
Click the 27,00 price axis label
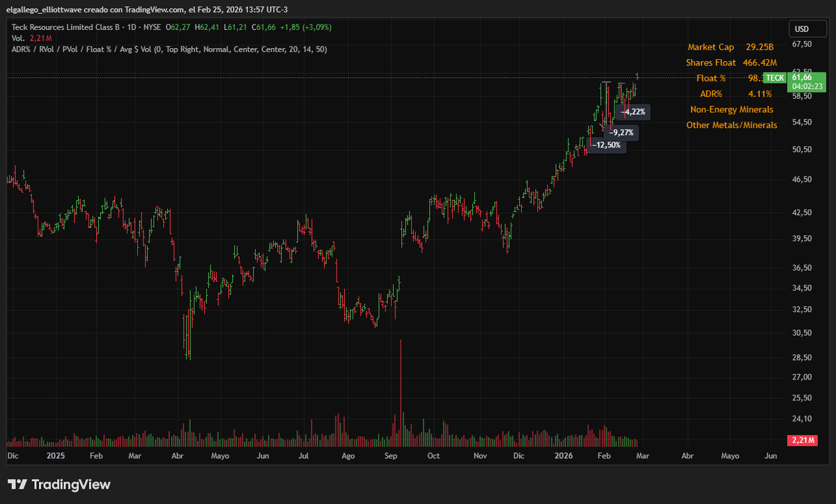[x=803, y=377]
